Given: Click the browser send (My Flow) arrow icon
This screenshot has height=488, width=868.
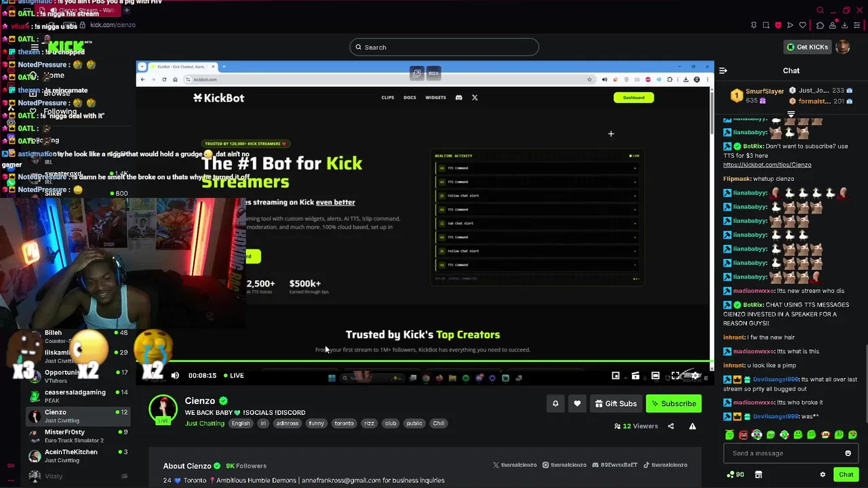Looking at the screenshot, I should coord(790,25).
